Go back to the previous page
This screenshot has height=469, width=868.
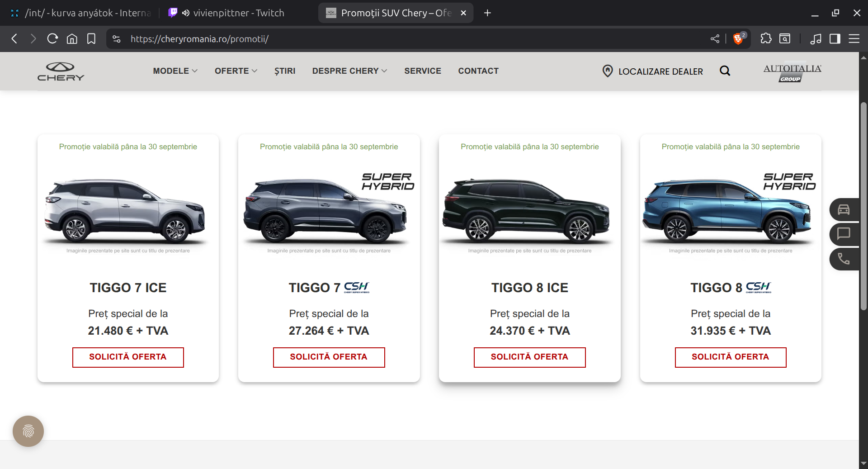pos(14,39)
